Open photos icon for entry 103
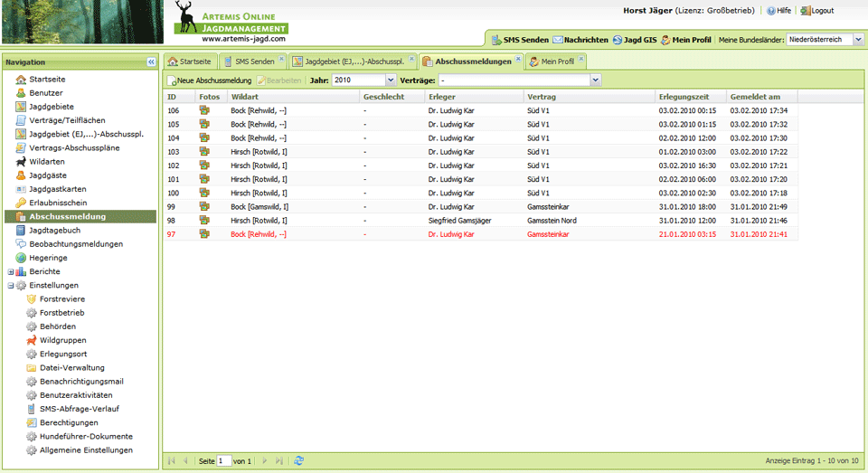The image size is (868, 473). click(204, 151)
